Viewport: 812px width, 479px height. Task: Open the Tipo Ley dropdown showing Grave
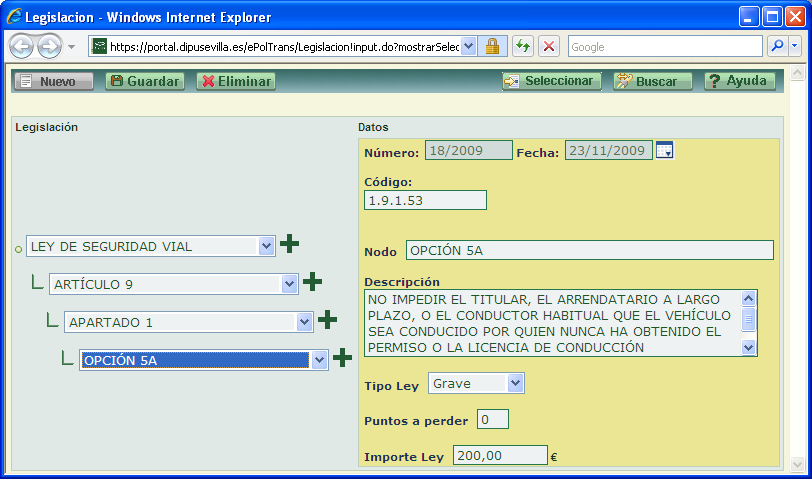476,383
